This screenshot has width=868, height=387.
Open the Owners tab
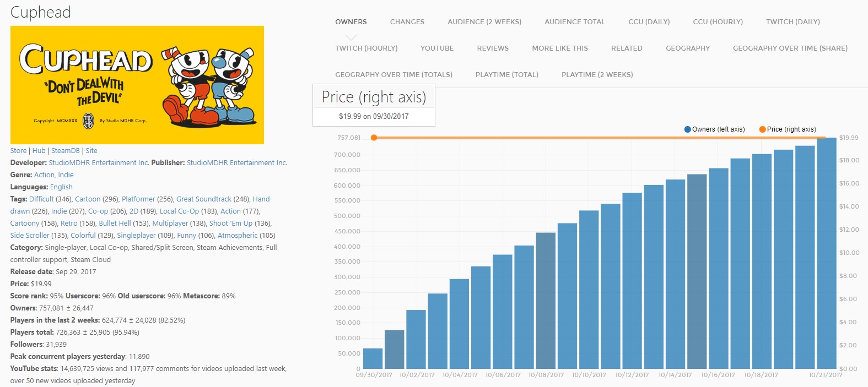click(351, 22)
